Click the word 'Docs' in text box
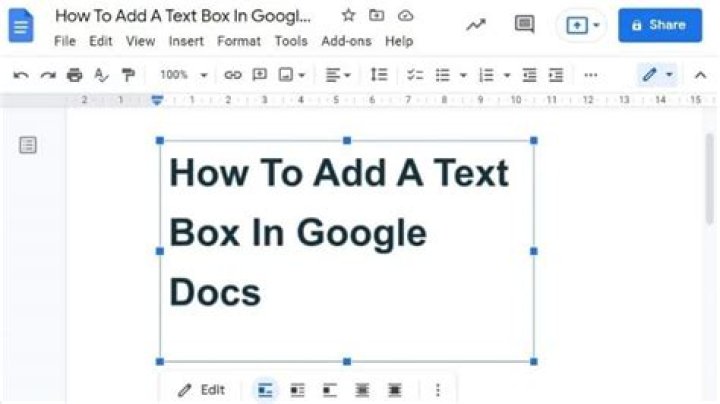The image size is (720, 404). click(x=215, y=292)
